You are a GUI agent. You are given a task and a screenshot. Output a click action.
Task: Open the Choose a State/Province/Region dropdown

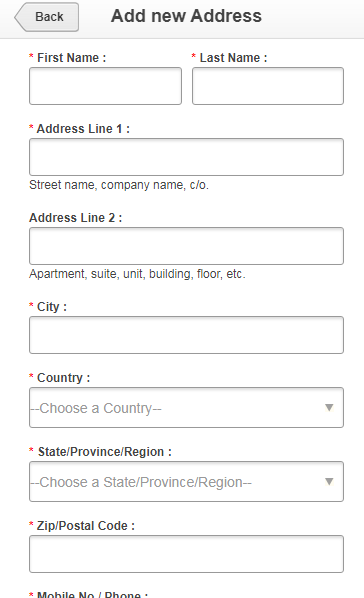click(187, 482)
